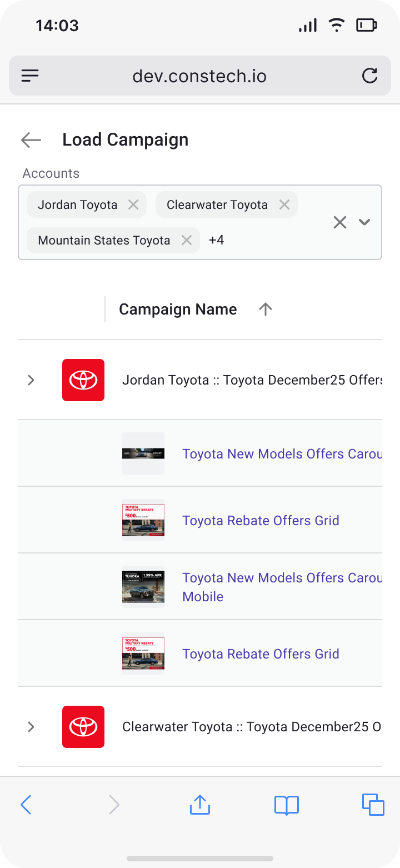
Task: Open the first Toyota Rebate Offers Grid link
Action: tap(261, 521)
